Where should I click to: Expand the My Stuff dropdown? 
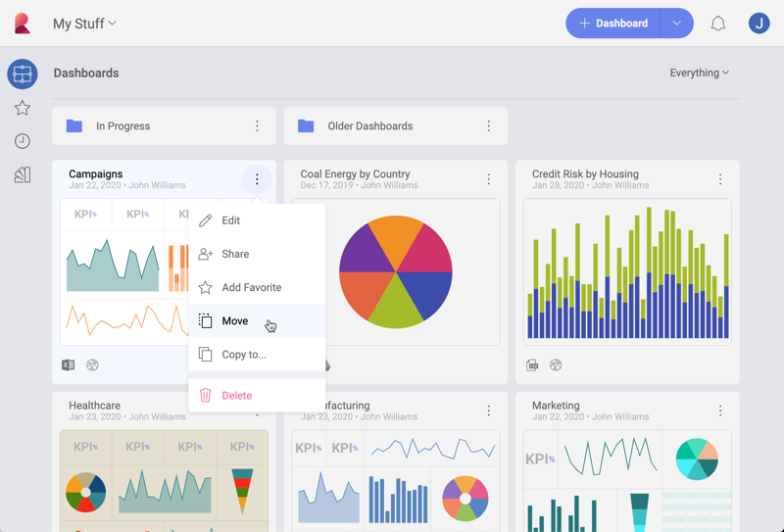(84, 24)
